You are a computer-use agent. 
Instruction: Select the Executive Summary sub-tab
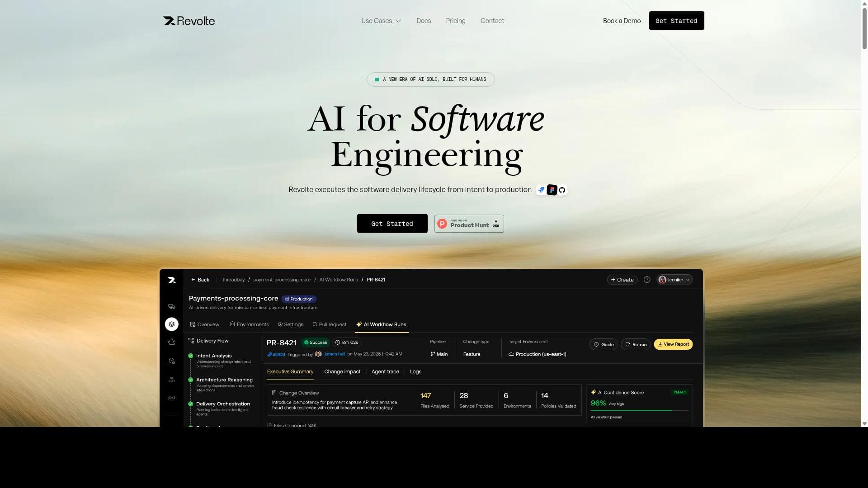pyautogui.click(x=290, y=371)
